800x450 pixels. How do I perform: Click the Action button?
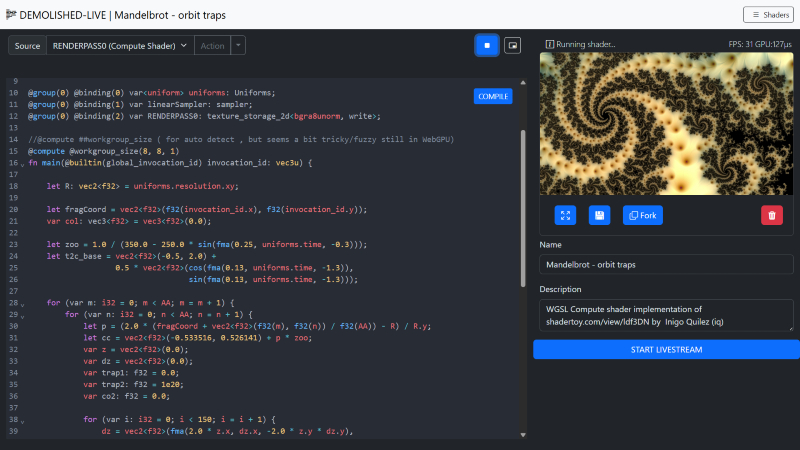point(212,45)
